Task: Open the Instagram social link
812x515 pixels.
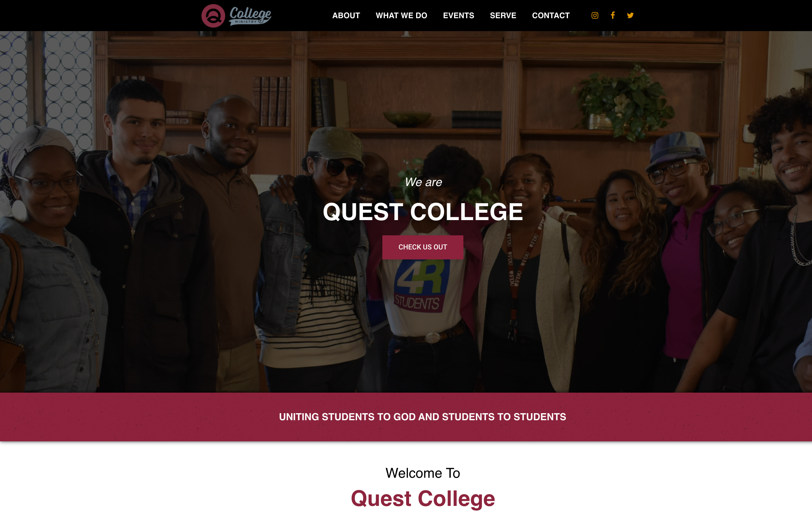Action: pyautogui.click(x=595, y=16)
